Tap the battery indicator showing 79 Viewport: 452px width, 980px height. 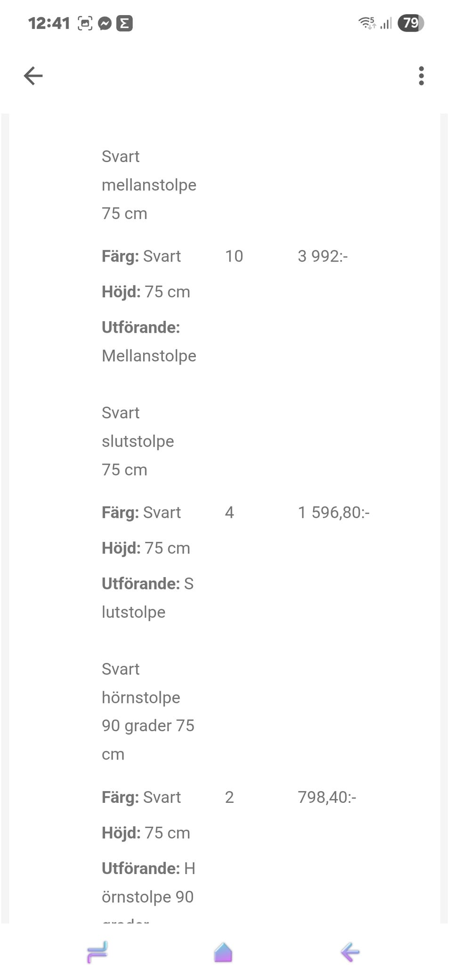411,23
